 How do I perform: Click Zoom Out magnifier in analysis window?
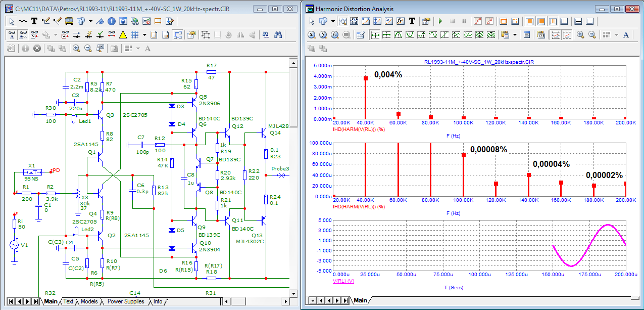[592, 35]
